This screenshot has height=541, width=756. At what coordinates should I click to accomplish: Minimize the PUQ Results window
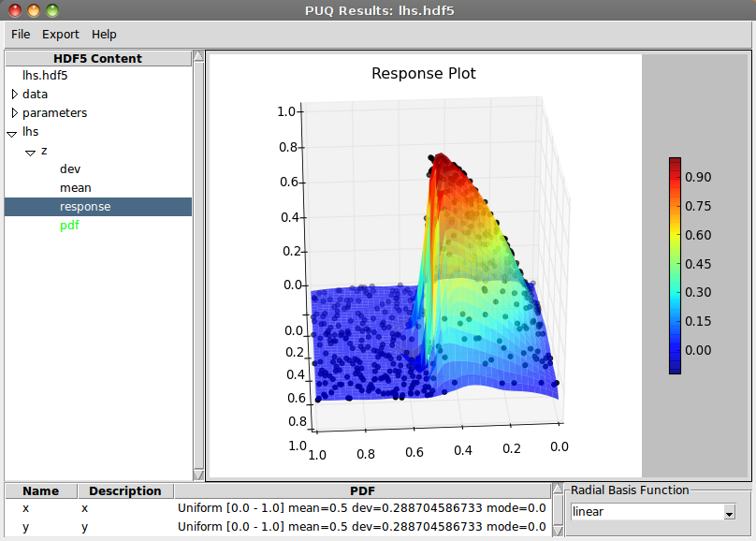click(34, 10)
